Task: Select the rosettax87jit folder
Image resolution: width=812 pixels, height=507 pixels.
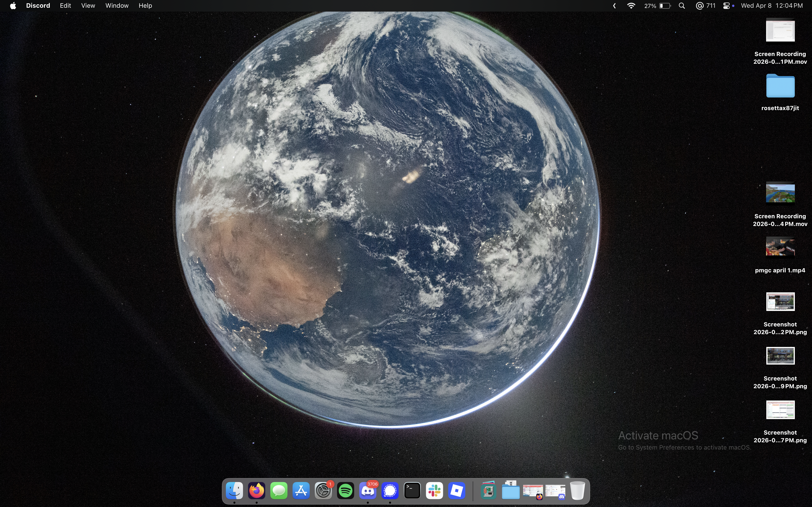Action: [x=780, y=86]
